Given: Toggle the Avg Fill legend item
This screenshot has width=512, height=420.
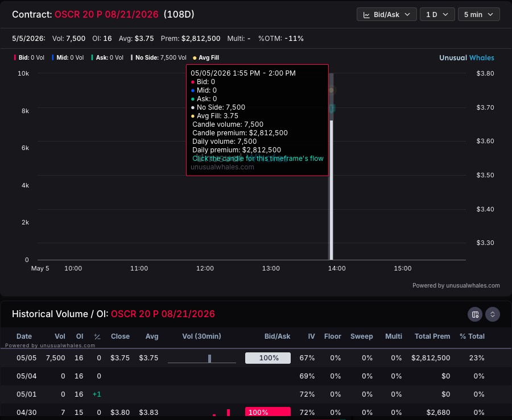Looking at the screenshot, I should tap(206, 58).
